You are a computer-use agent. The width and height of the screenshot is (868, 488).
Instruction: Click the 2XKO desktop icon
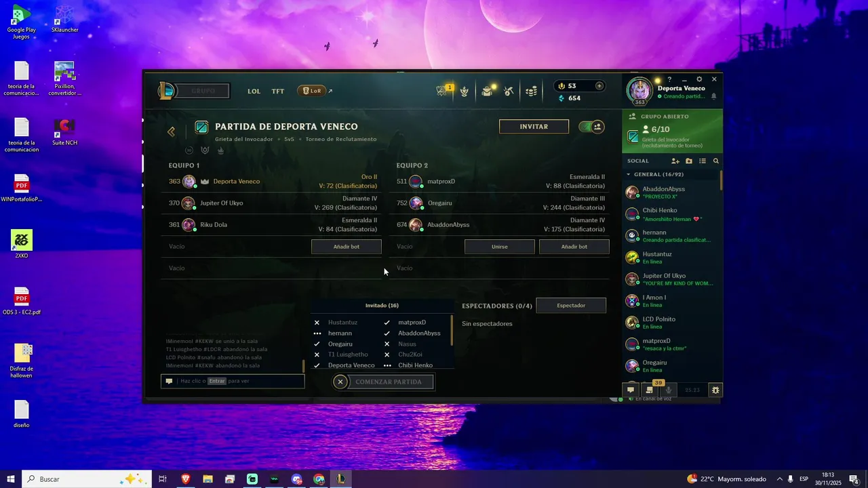point(22,245)
